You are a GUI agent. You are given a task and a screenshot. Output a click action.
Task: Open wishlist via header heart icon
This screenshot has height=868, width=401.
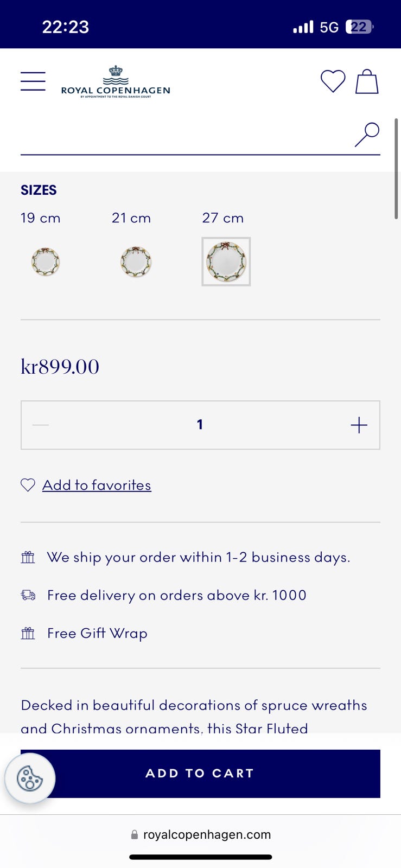click(333, 81)
